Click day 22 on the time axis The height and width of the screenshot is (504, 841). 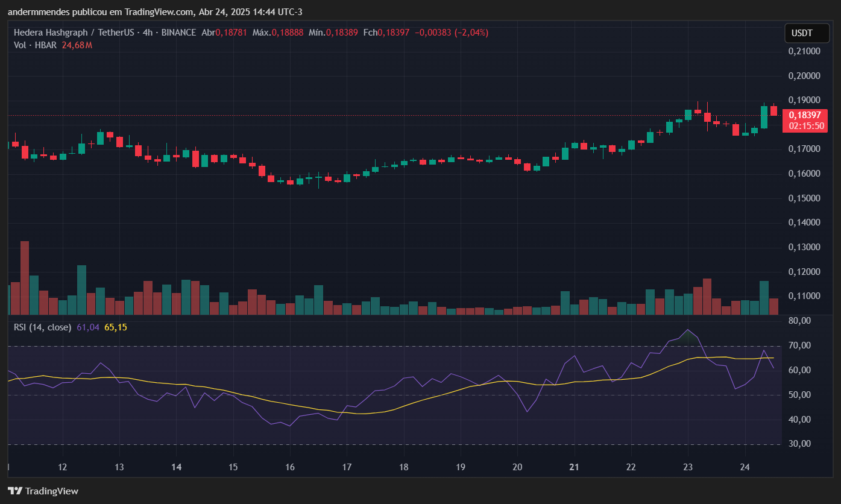[631, 467]
